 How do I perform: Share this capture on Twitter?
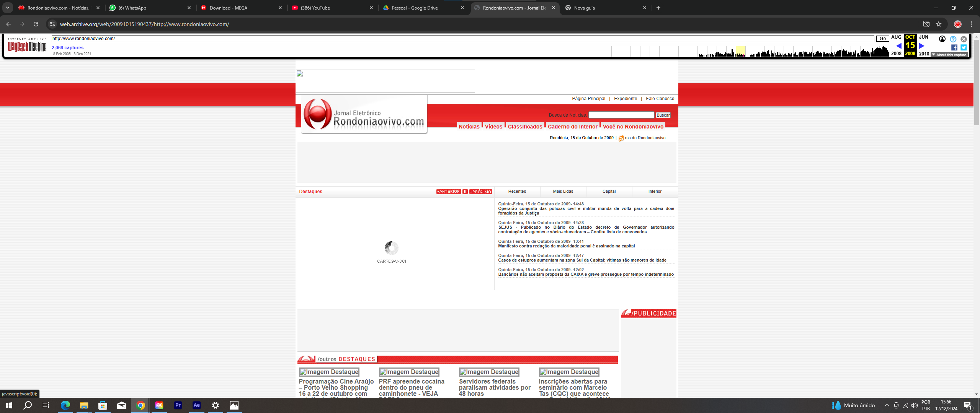(964, 47)
